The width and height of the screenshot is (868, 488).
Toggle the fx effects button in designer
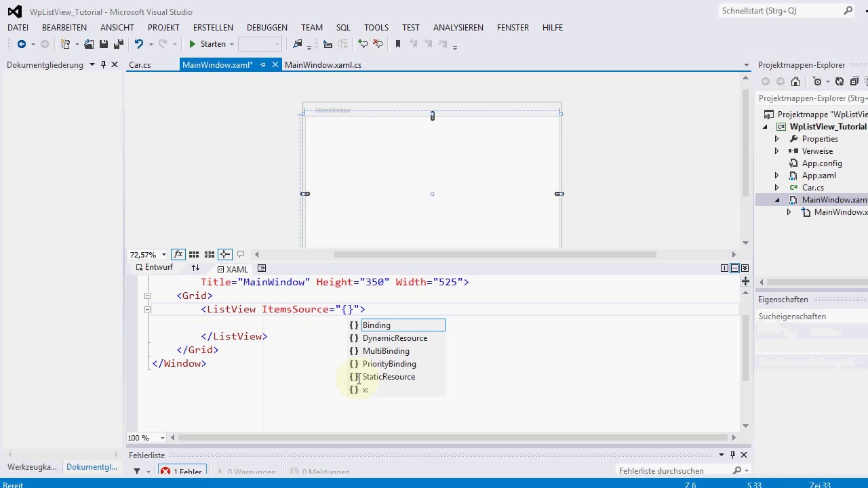click(x=178, y=254)
